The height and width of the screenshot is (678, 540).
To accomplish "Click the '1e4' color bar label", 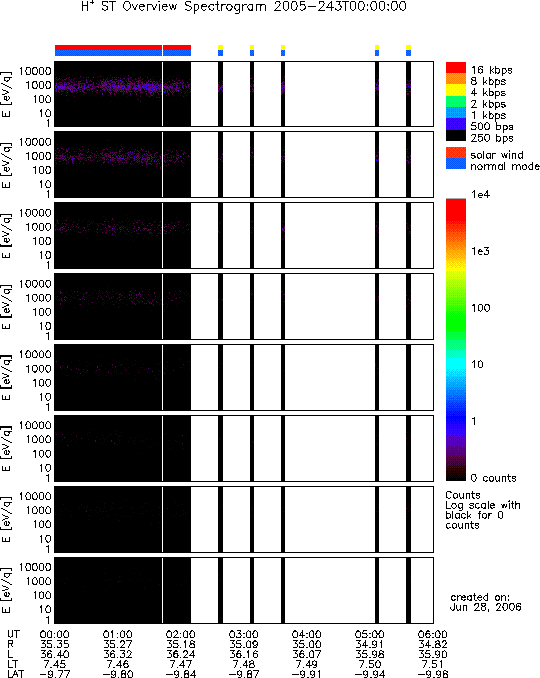I will [x=480, y=195].
